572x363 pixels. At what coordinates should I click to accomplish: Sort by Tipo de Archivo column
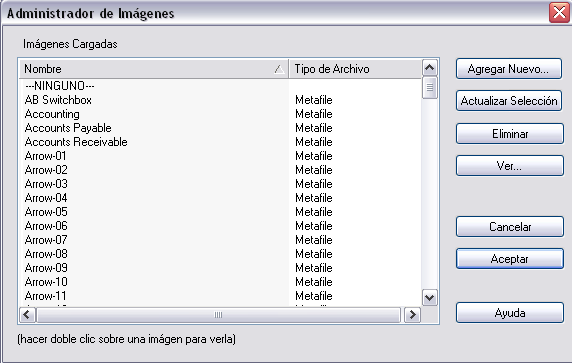[355, 69]
